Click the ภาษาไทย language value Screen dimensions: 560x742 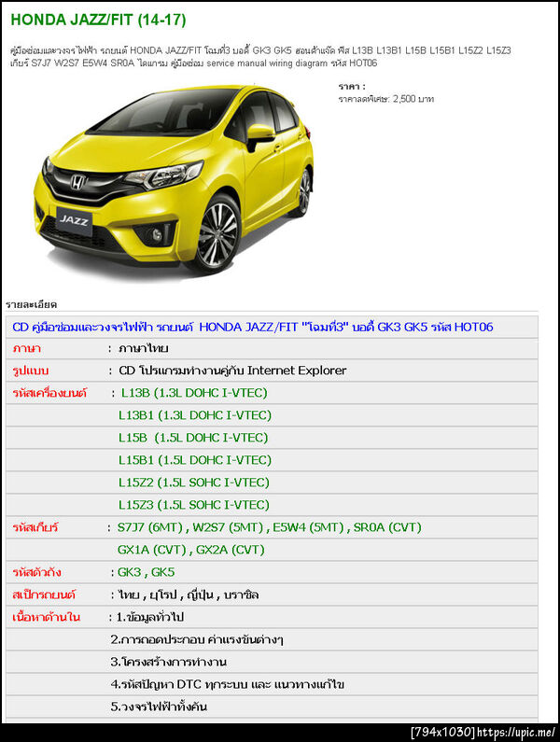tap(144, 349)
